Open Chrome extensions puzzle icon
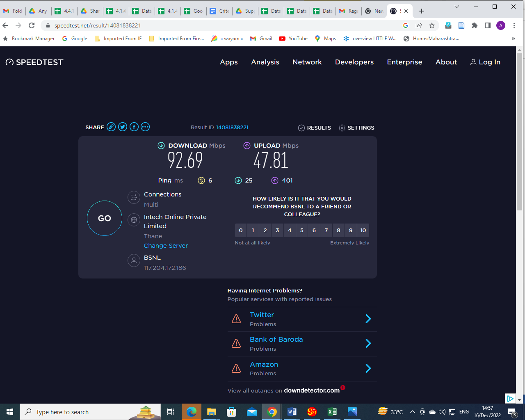The image size is (525, 420). click(x=475, y=25)
